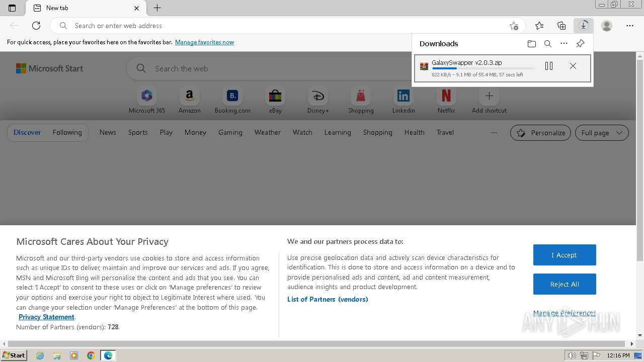Click the GalaxySwapper download progress bar
The image size is (644, 362).
[484, 68]
